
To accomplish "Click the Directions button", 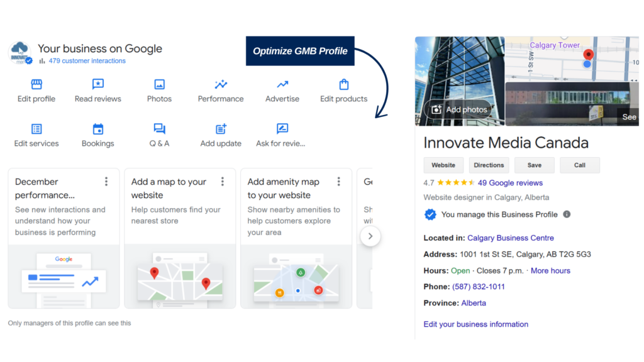I will (x=489, y=165).
